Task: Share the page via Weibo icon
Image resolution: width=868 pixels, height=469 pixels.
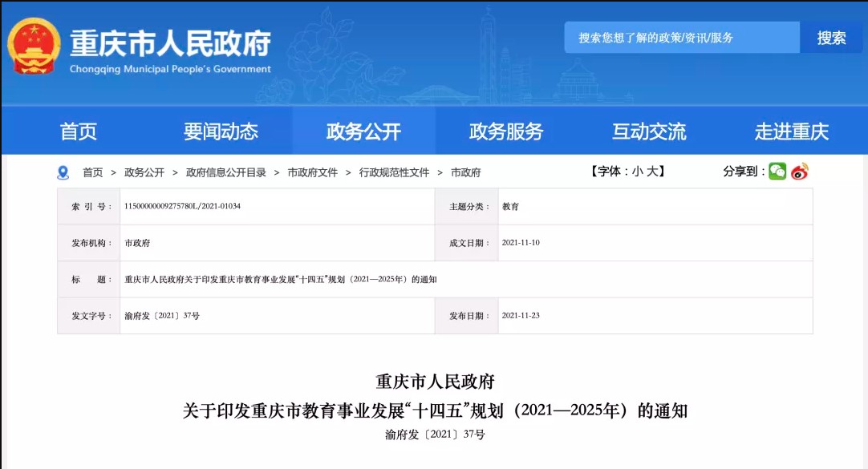Action: [x=800, y=172]
